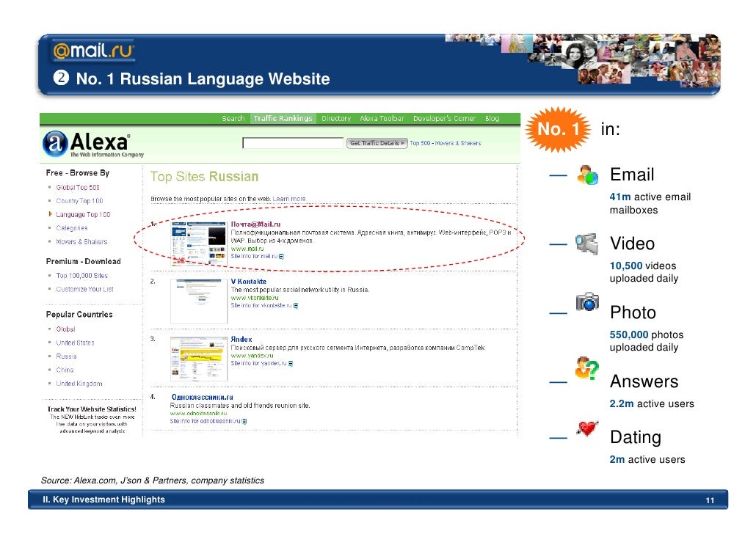Open Movers & Shakers in sidebar
The height and width of the screenshot is (534, 756).
coord(81,241)
